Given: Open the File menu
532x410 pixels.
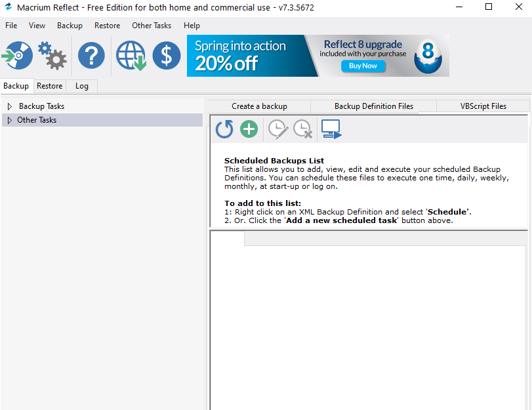Looking at the screenshot, I should (11, 26).
